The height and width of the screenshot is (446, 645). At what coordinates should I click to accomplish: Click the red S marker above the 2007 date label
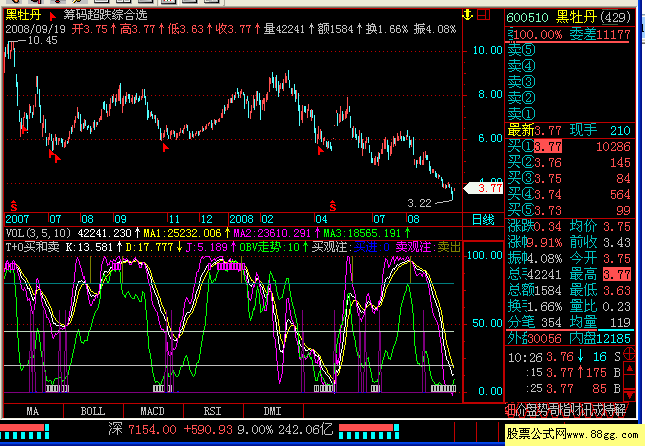14,205
